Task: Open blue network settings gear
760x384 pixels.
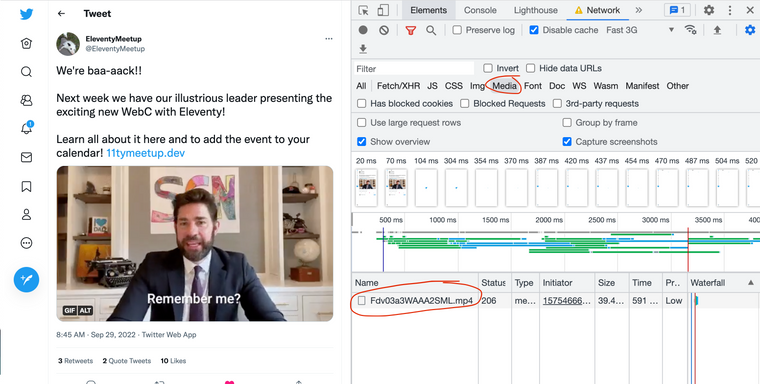Action: coord(750,30)
